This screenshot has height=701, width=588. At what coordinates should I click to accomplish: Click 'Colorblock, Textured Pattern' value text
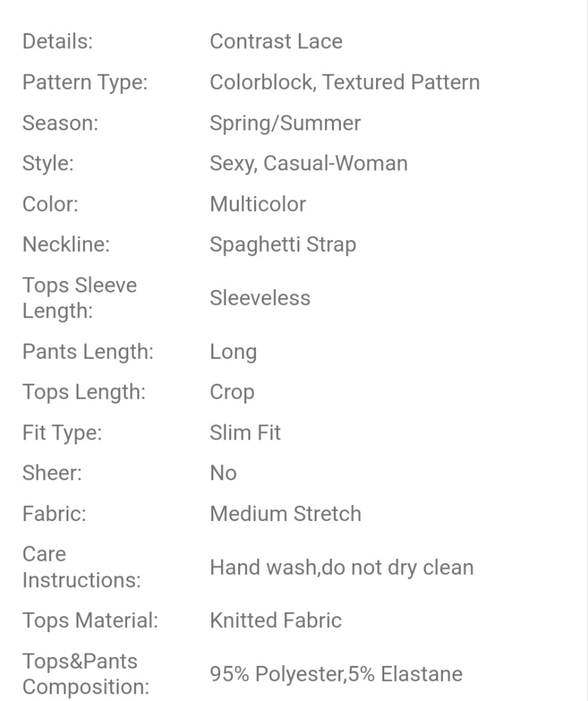[344, 83]
